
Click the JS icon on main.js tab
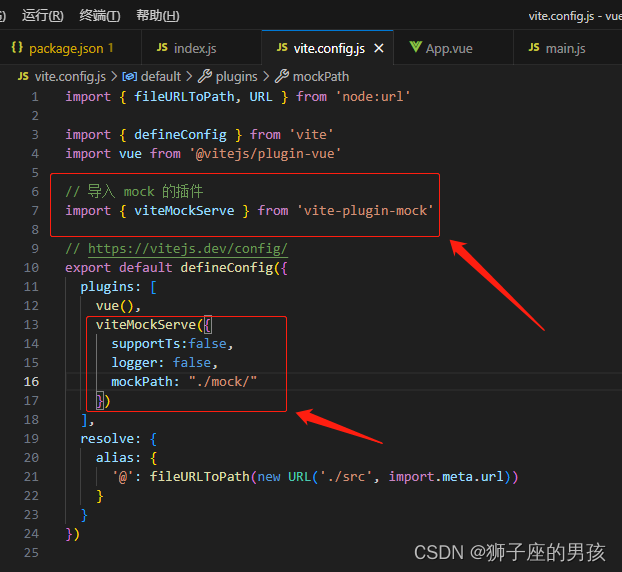(x=534, y=48)
